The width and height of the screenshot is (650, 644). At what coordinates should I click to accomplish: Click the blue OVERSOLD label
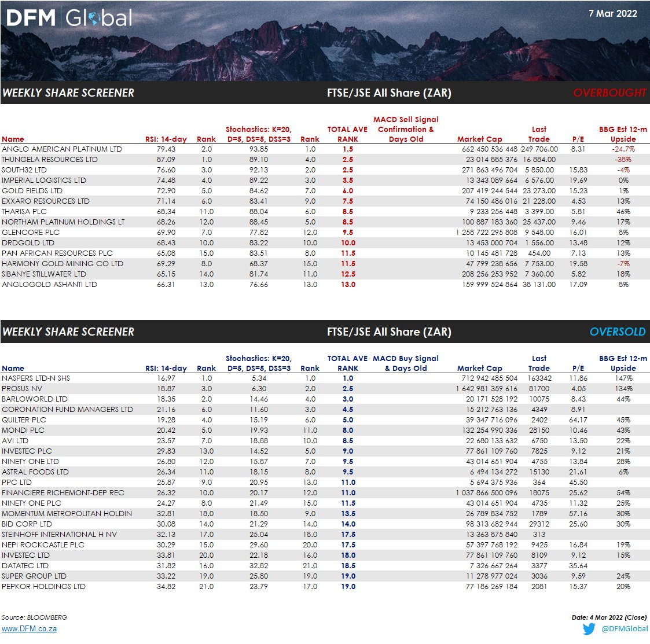(618, 332)
